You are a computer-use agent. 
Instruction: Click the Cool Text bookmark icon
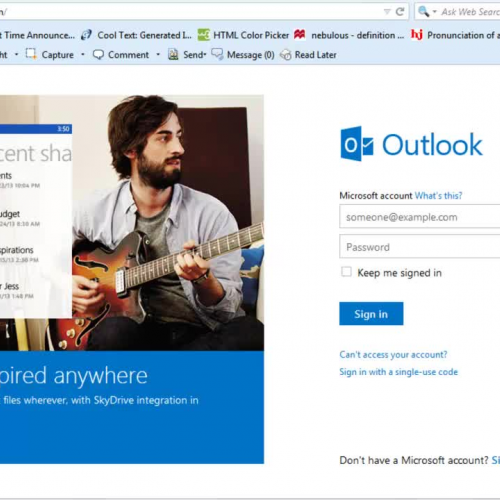pos(86,35)
